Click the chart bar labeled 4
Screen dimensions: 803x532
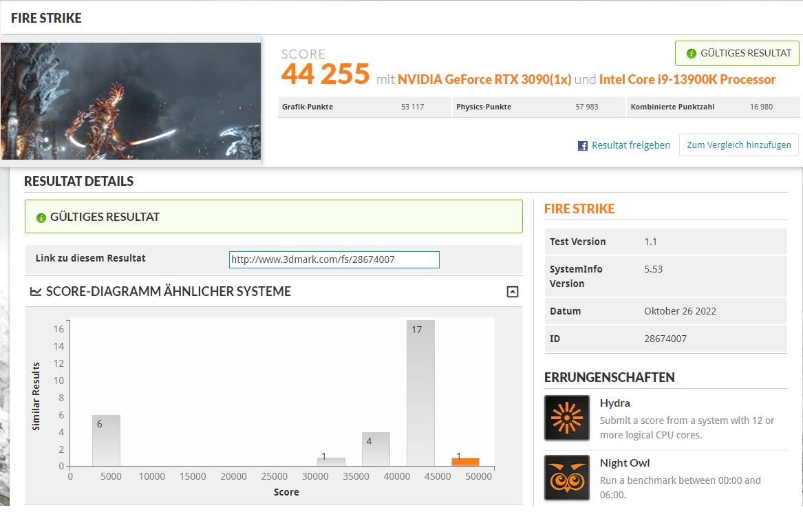(x=376, y=449)
